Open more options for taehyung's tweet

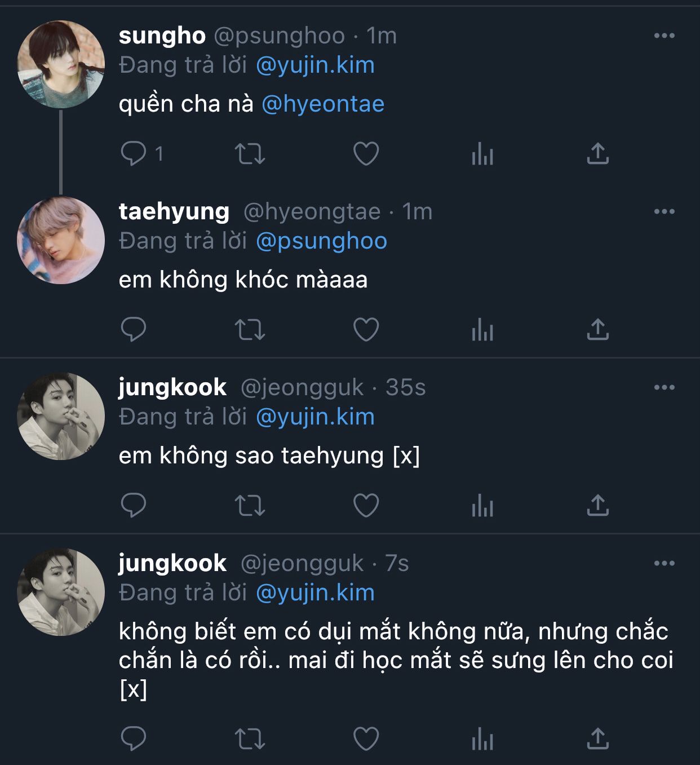[664, 212]
